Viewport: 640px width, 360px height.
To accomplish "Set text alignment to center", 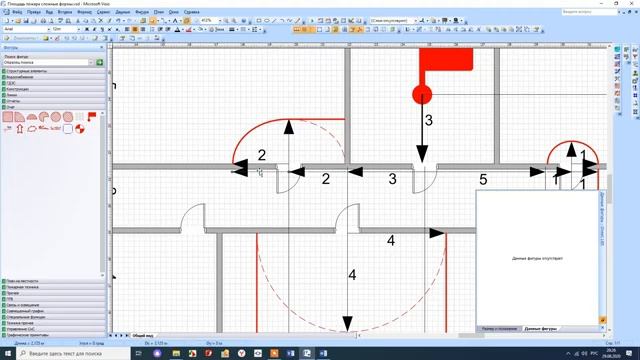I will 135,29.
